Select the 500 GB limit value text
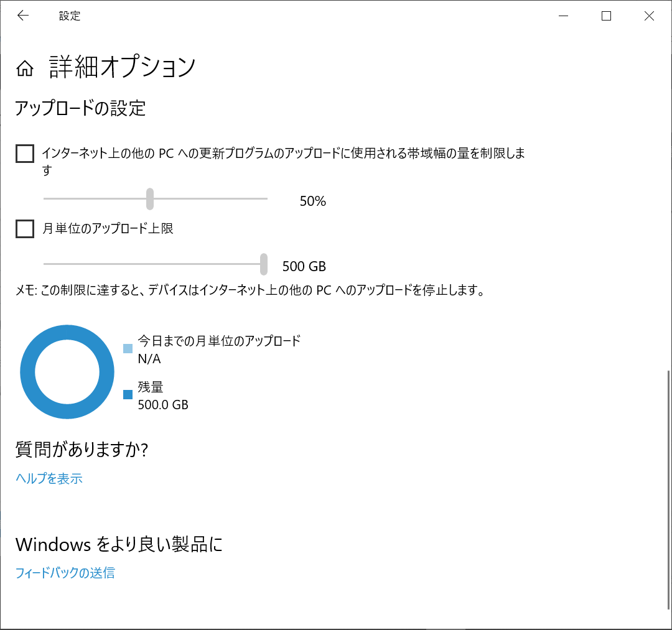The image size is (672, 630). pyautogui.click(x=304, y=266)
